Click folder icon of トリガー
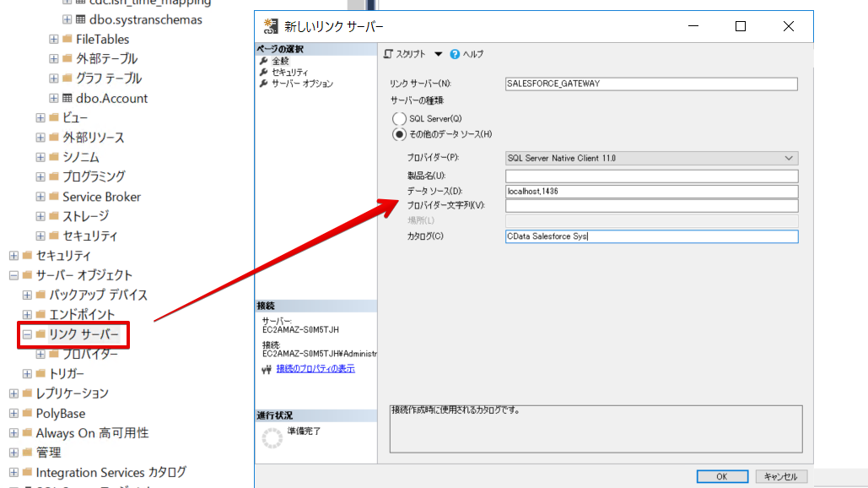 pos(40,373)
